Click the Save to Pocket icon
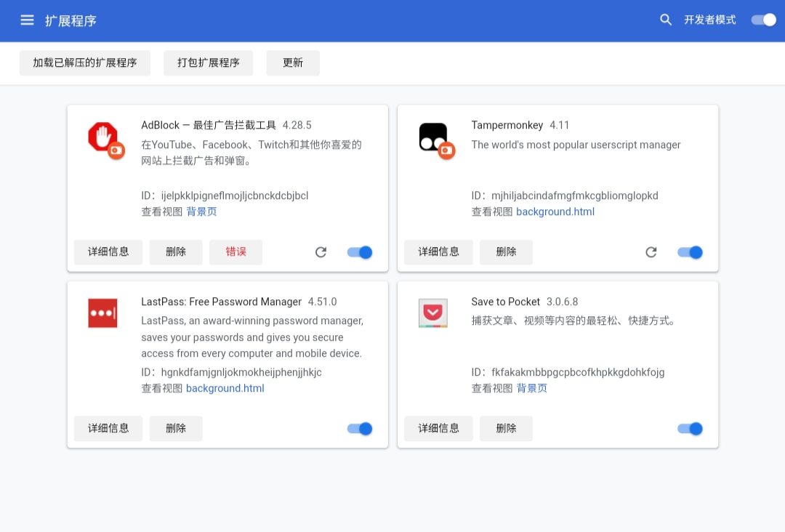 [x=433, y=313]
